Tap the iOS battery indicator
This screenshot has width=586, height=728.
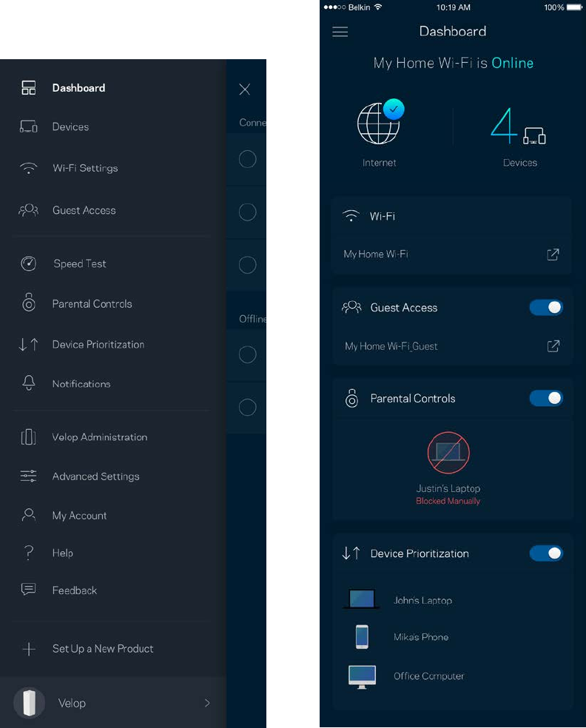point(574,7)
